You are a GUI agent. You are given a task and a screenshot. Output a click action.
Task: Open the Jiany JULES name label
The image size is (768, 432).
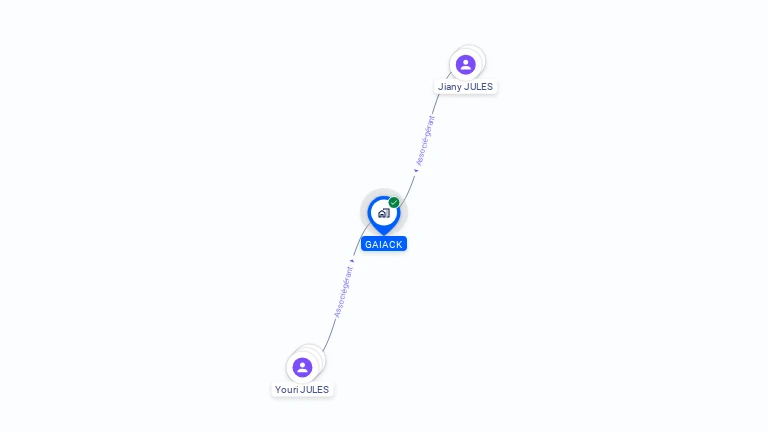pyautogui.click(x=465, y=87)
